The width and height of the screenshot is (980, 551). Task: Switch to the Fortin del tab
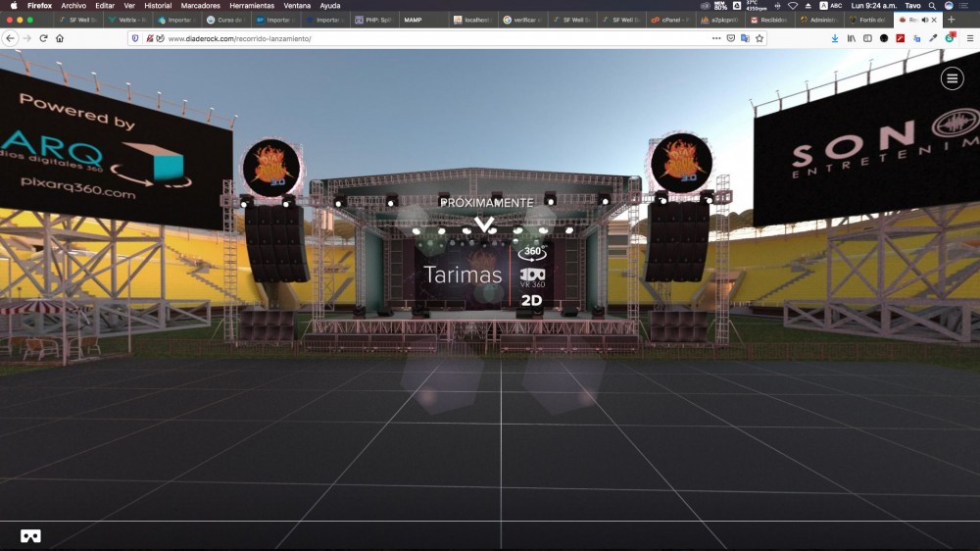tap(867, 20)
